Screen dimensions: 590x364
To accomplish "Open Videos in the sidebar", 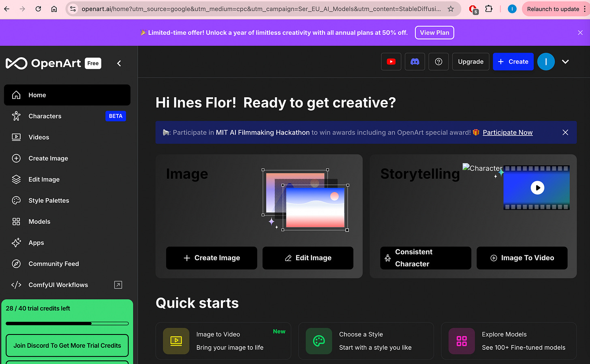I will click(x=67, y=137).
